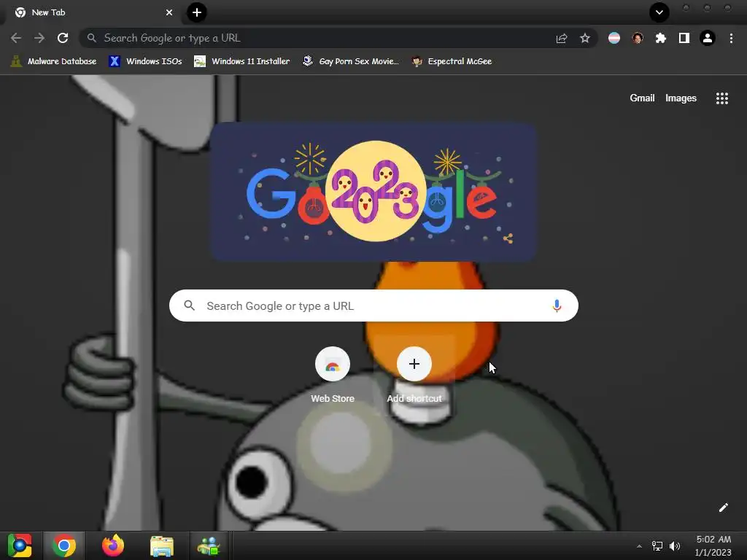Click the share this page icon in address bar

tap(562, 38)
